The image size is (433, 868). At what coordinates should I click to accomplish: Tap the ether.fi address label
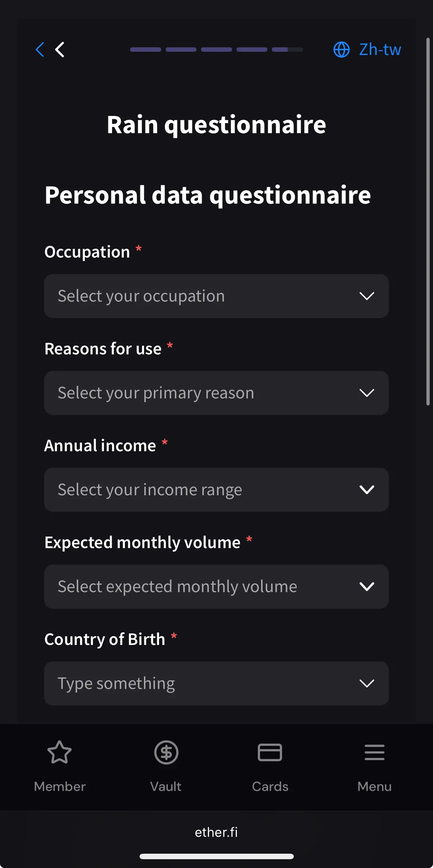pyautogui.click(x=216, y=832)
